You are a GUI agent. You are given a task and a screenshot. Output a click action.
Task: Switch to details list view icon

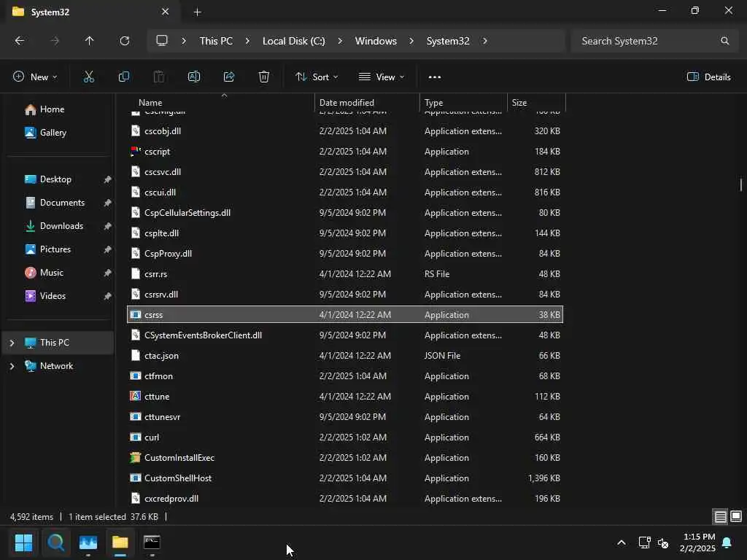[x=720, y=516]
